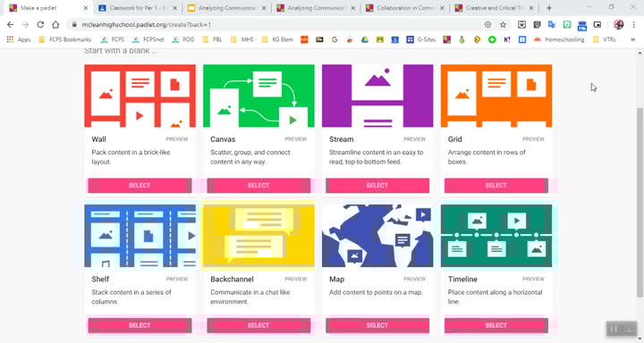Select the Wall layout
The height and width of the screenshot is (343, 644).
tap(140, 186)
